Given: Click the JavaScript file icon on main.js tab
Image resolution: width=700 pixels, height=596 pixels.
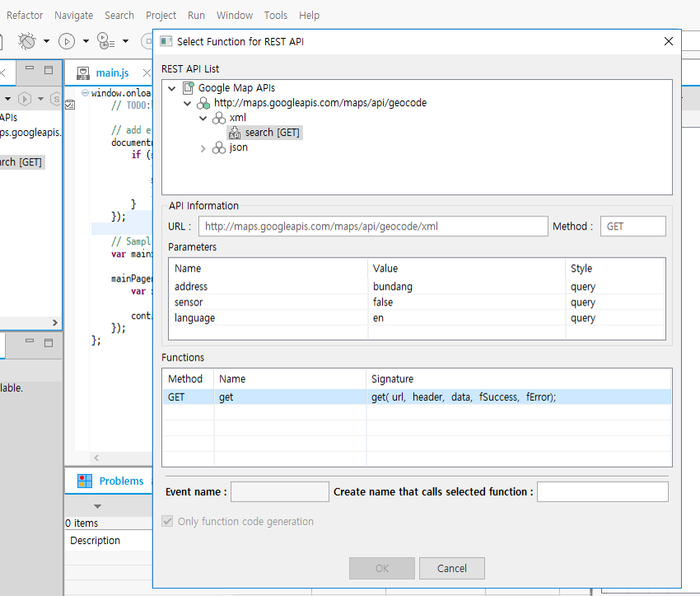Looking at the screenshot, I should point(83,72).
